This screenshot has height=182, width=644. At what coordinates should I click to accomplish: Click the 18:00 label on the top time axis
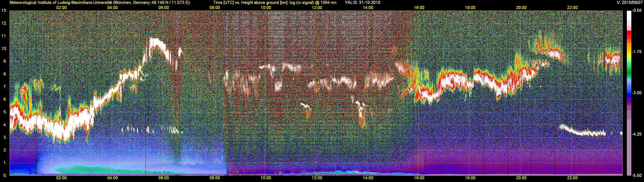click(x=470, y=8)
